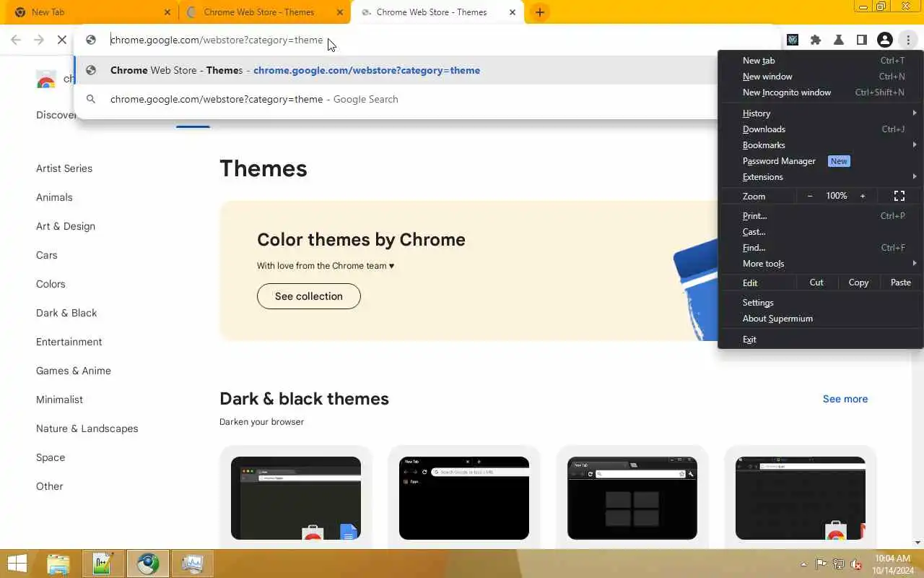Image resolution: width=924 pixels, height=578 pixels.
Task: Stop page loading with X button
Action: click(x=62, y=40)
